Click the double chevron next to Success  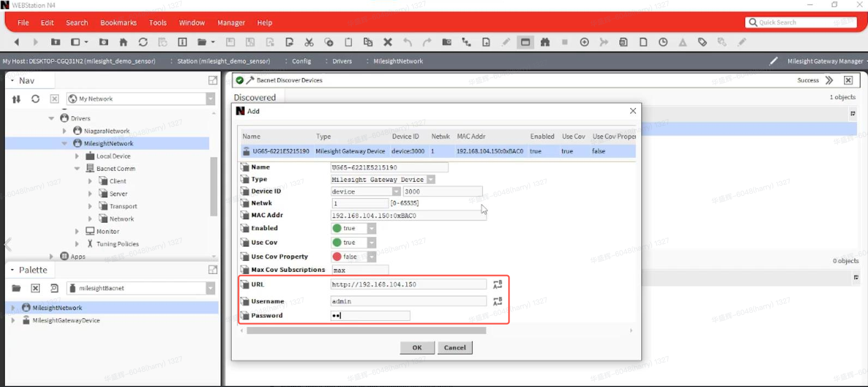[829, 80]
